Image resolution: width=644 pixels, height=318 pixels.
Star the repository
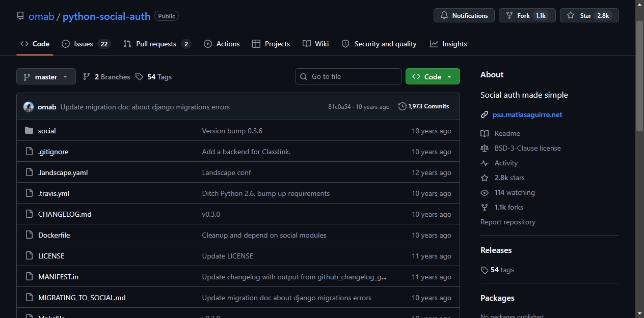[589, 15]
